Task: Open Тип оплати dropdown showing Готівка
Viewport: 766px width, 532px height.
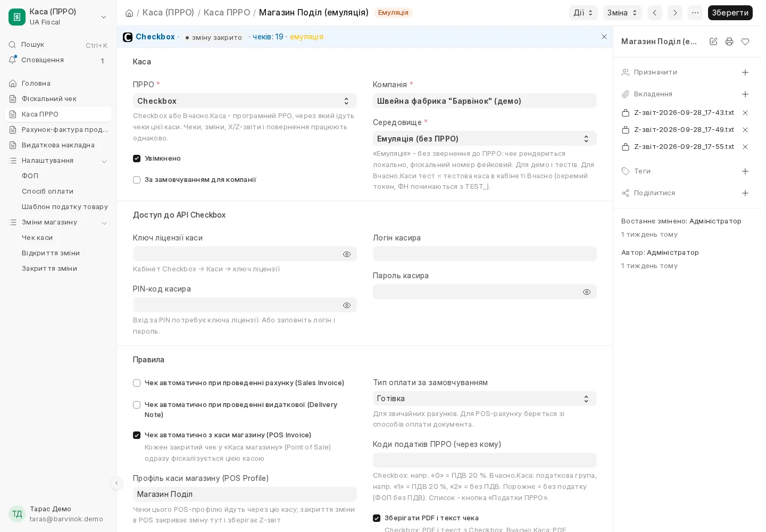Action: (x=485, y=398)
